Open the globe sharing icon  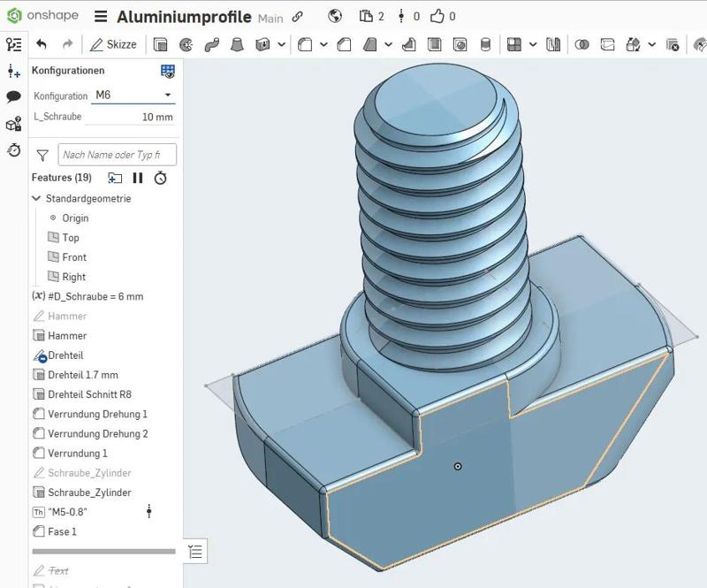click(335, 16)
